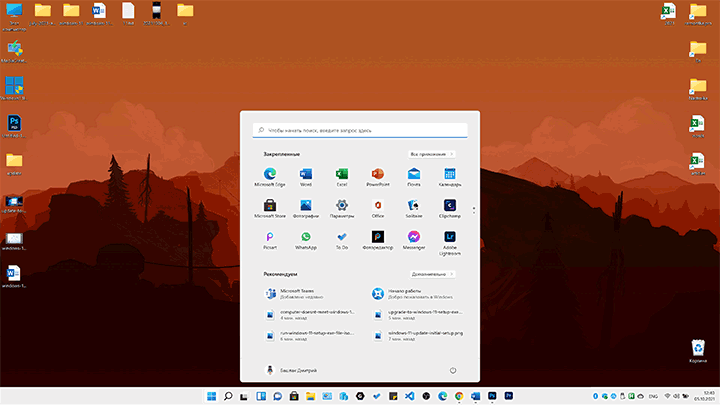
Task: Open Task View on the taskbar
Action: (244, 396)
